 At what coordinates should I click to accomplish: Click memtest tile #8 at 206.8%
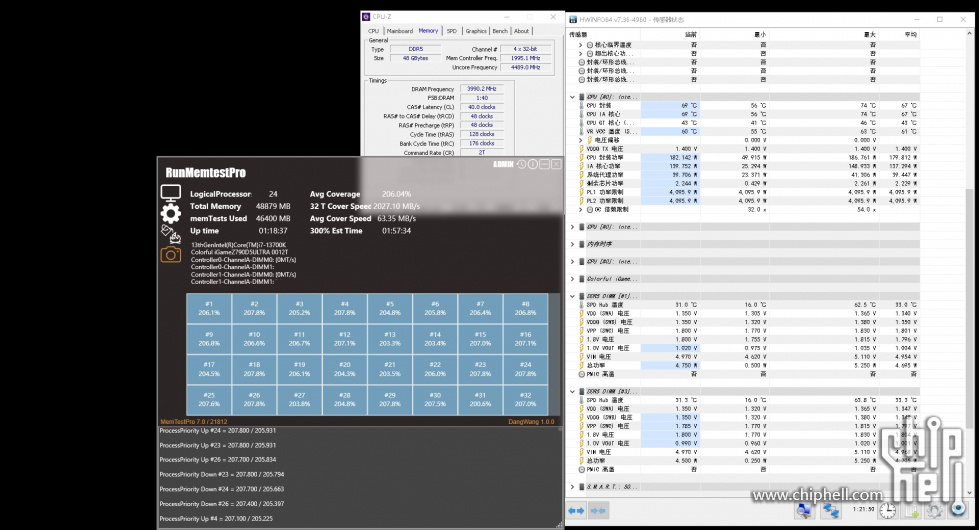click(x=526, y=308)
